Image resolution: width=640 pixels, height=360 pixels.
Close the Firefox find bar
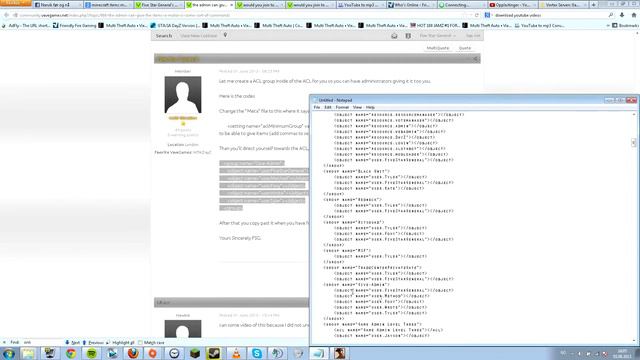coord(4,342)
